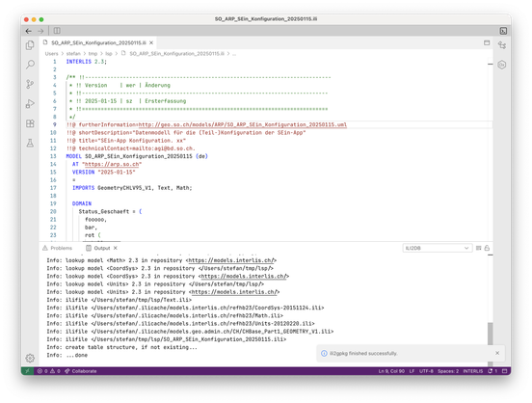Close the SO_ARP_SEin_Konfiguration_20250115.ili editor tab
Screen dimensions: 532x403
pyautogui.click(x=151, y=42)
